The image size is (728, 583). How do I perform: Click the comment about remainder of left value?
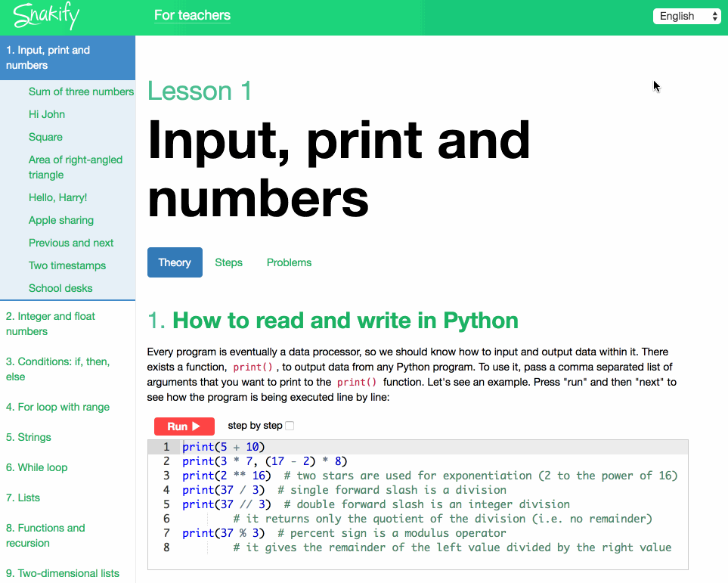[452, 547]
